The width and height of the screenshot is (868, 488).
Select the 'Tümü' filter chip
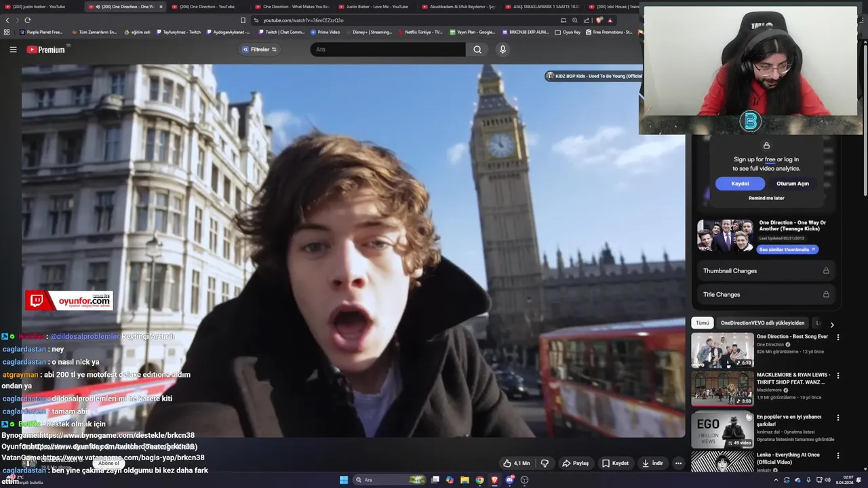pyautogui.click(x=702, y=323)
